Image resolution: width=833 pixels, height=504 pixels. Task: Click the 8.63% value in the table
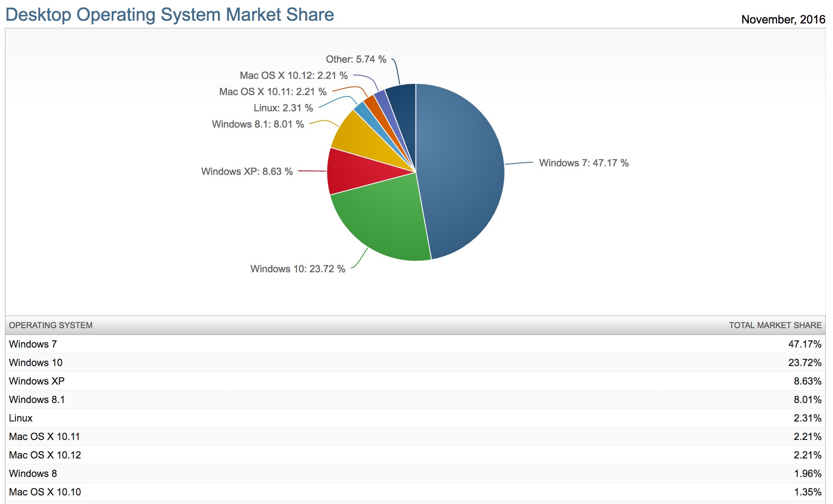click(807, 381)
